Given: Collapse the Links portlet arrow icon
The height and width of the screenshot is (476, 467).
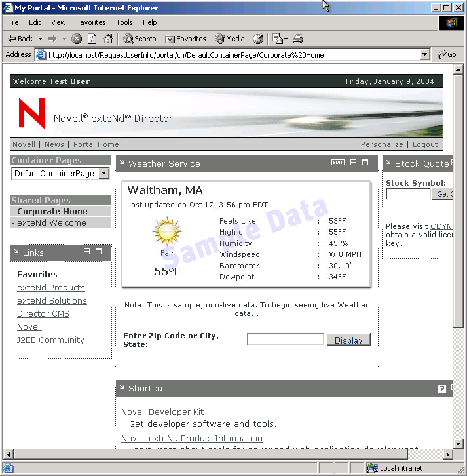Looking at the screenshot, I should 16,252.
